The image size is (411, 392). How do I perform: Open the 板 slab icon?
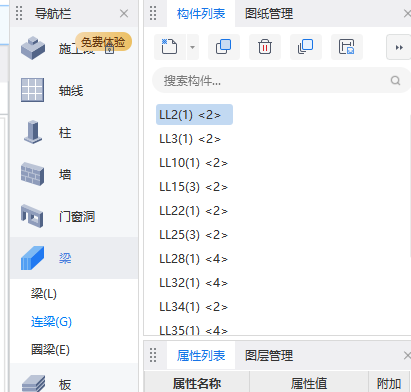[x=33, y=384]
